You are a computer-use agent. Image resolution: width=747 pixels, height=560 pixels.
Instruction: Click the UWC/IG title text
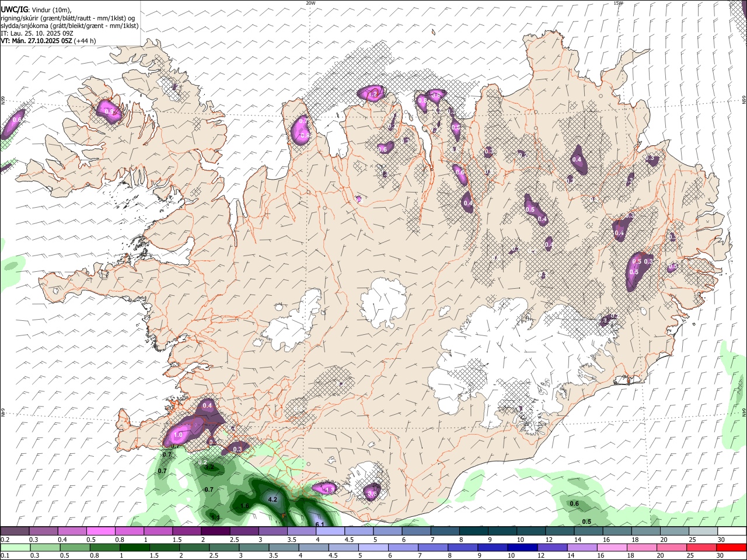tap(14, 10)
